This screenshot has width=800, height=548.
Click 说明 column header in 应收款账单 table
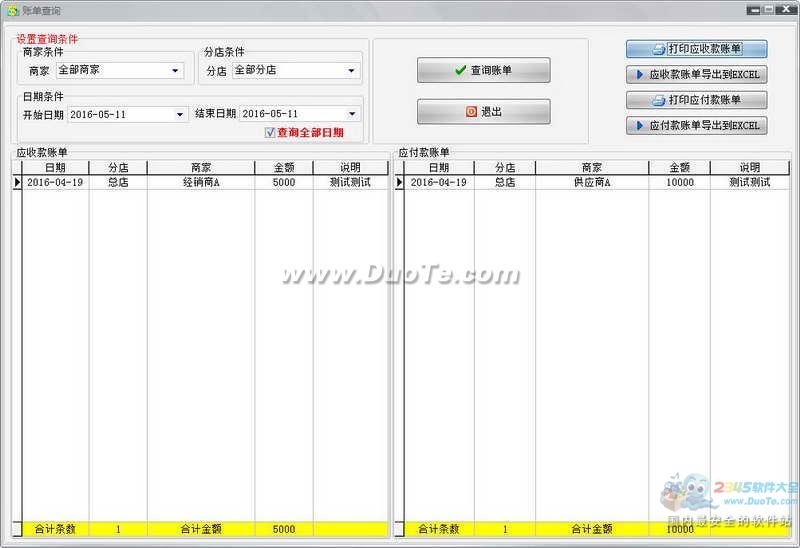(x=350, y=168)
